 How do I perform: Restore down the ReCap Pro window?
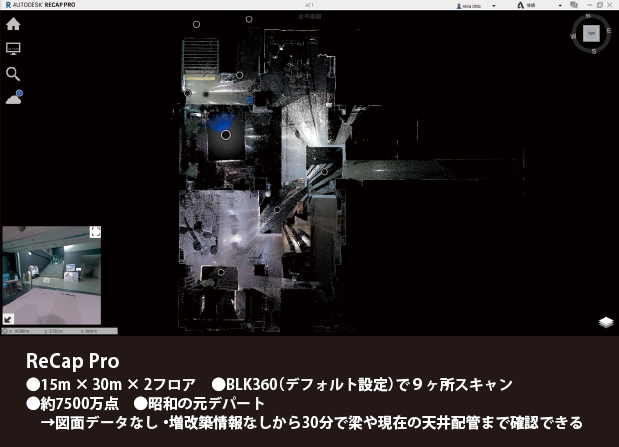click(600, 5)
